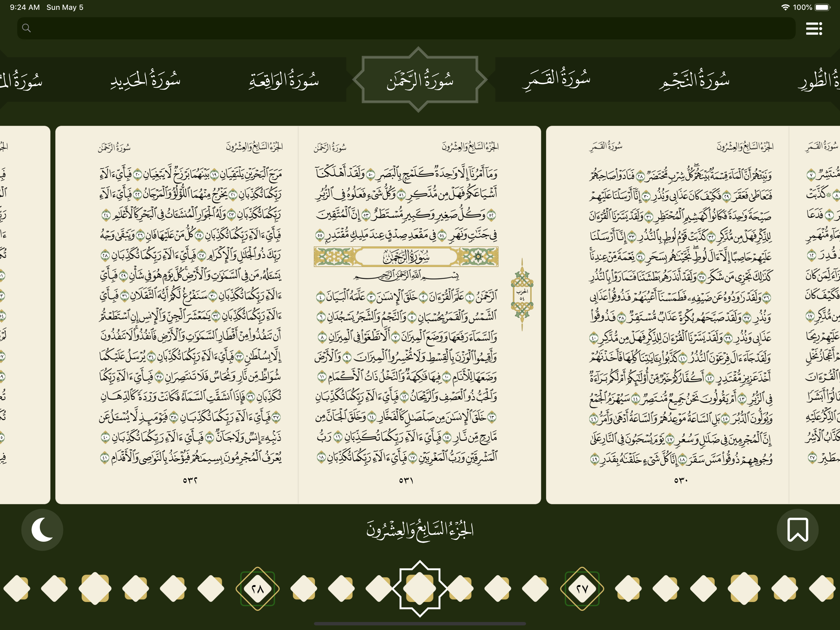The image size is (840, 630).
Task: Tap the ornate سورة الرحمن header banner
Action: click(406, 257)
